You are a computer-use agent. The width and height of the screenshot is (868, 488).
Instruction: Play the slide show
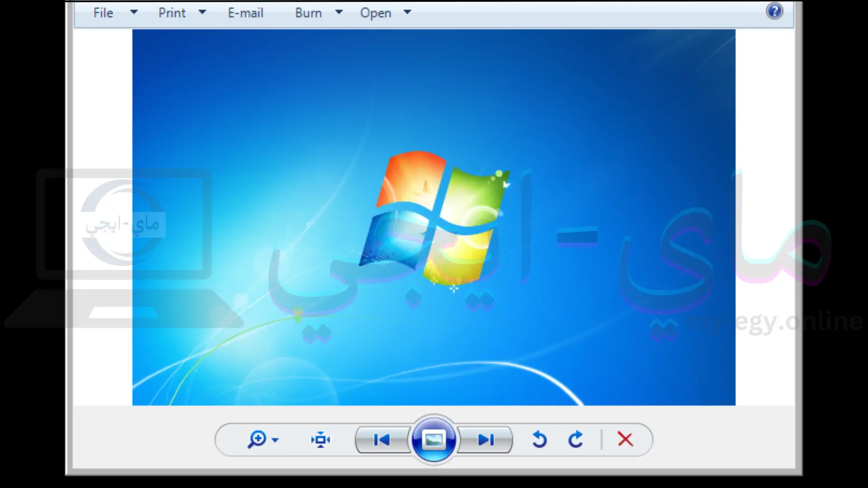pos(434,440)
